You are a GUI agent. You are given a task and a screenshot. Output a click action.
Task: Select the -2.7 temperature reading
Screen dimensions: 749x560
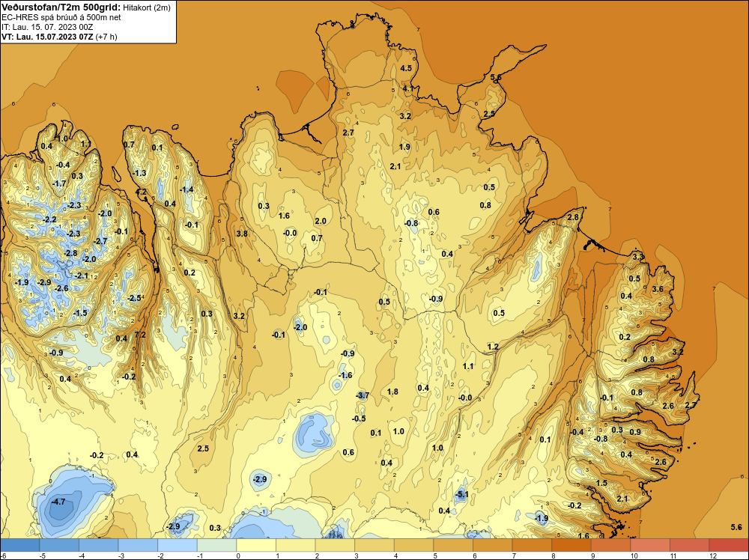[x=101, y=242]
